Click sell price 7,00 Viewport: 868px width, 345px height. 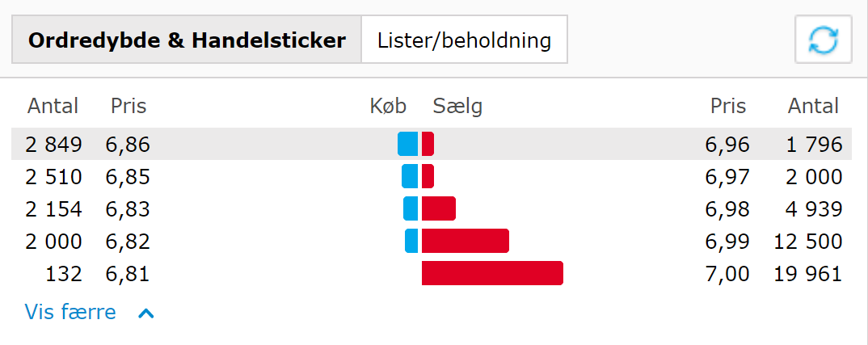pos(727,274)
